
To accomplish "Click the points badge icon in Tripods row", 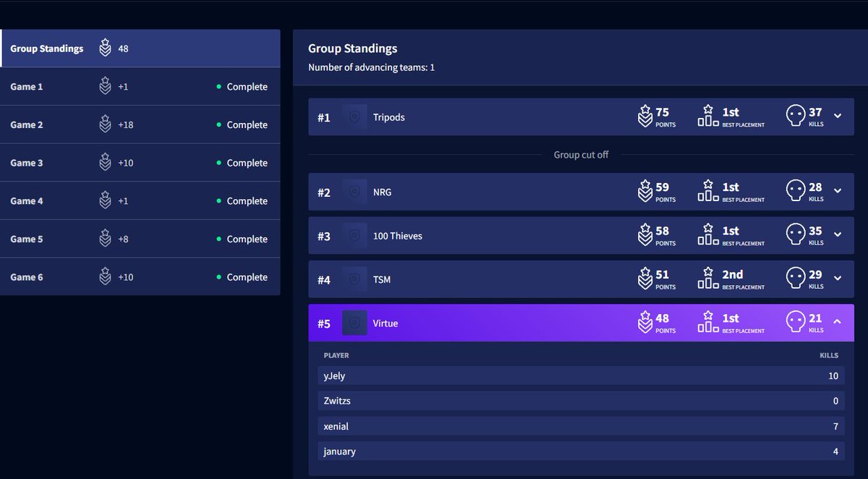I will click(645, 116).
